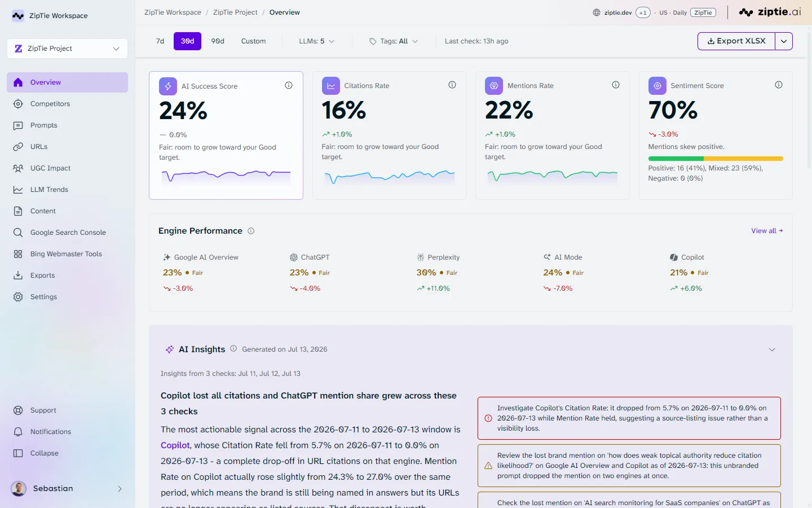The width and height of the screenshot is (812, 508).
Task: Follow the Copilot link in insights text
Action: pyautogui.click(x=175, y=445)
